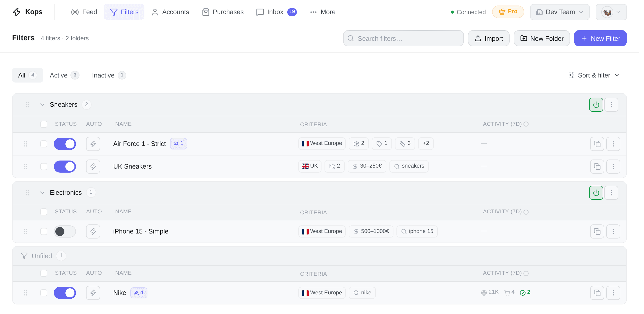Open user avatar menu
Image resolution: width=644 pixels, height=314 pixels.
tap(611, 12)
